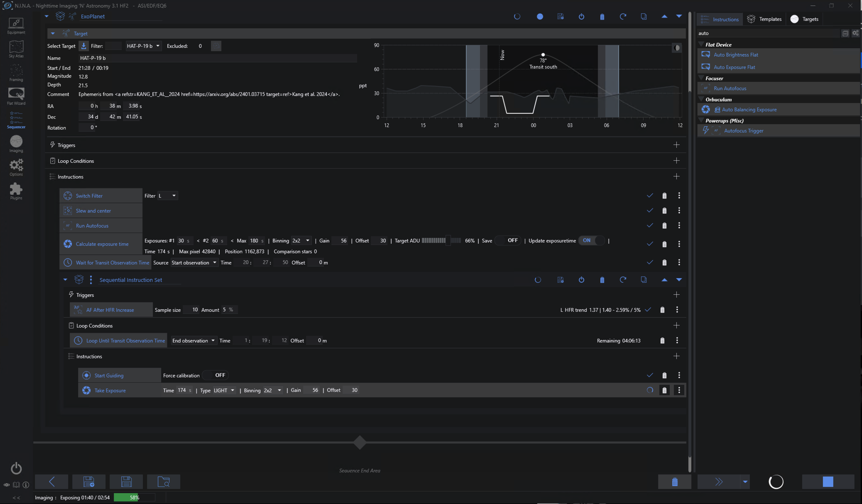Click the instruction search field containing auto
Screen dimensions: 862x504
768,33
